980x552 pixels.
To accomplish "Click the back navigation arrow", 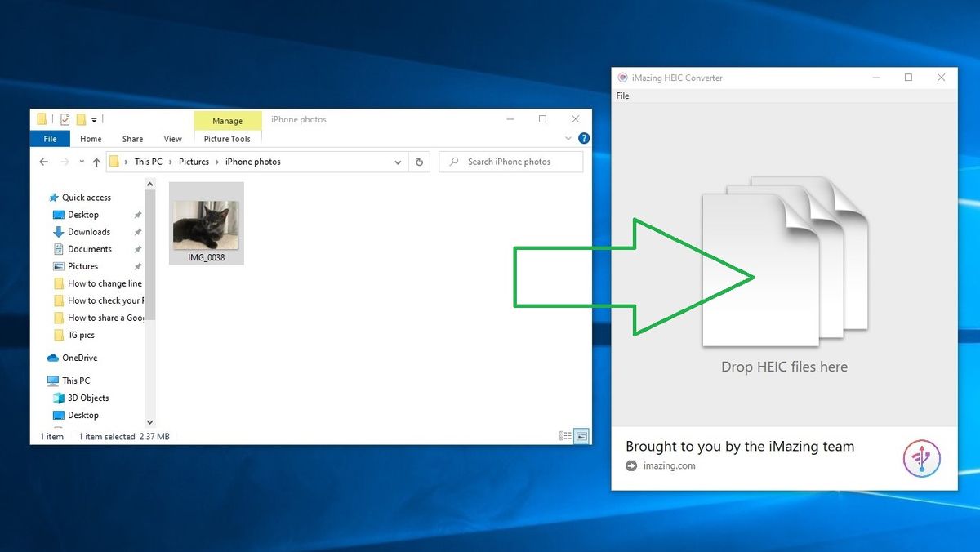I will pyautogui.click(x=43, y=162).
